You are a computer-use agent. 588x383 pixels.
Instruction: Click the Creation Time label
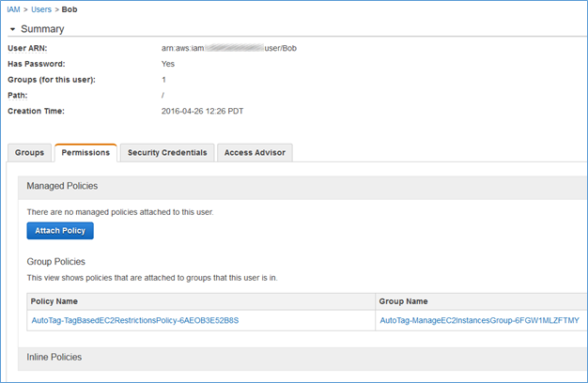[36, 112]
